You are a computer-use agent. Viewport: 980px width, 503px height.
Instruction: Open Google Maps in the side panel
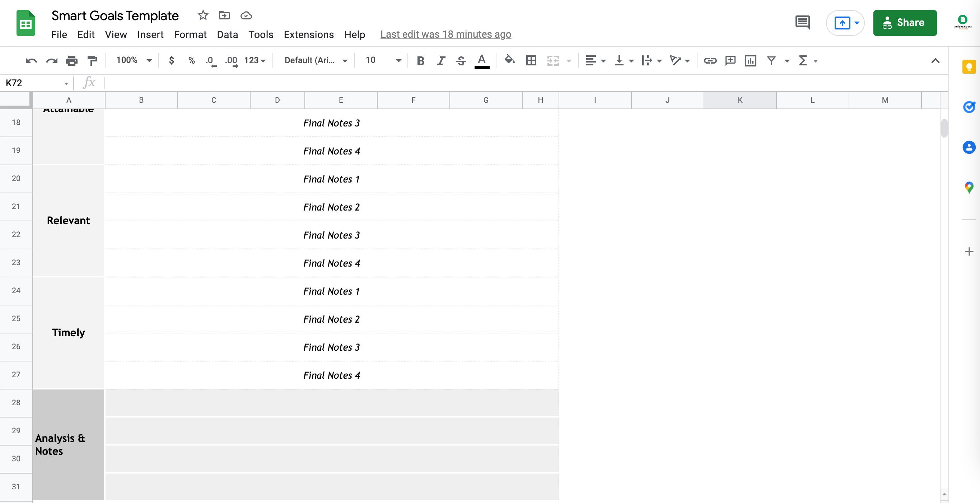pos(969,186)
